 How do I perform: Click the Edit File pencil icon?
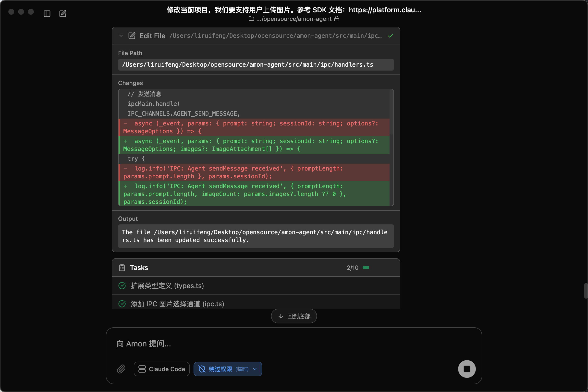[x=132, y=36]
